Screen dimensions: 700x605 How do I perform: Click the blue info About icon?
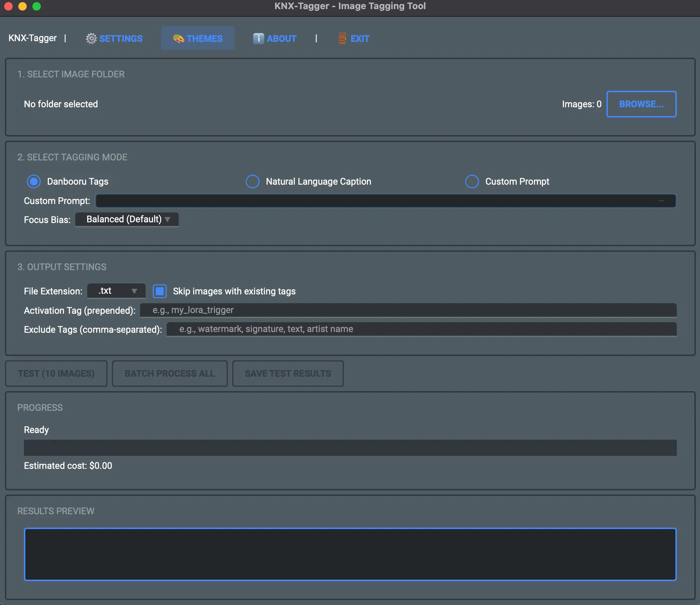[x=258, y=38]
